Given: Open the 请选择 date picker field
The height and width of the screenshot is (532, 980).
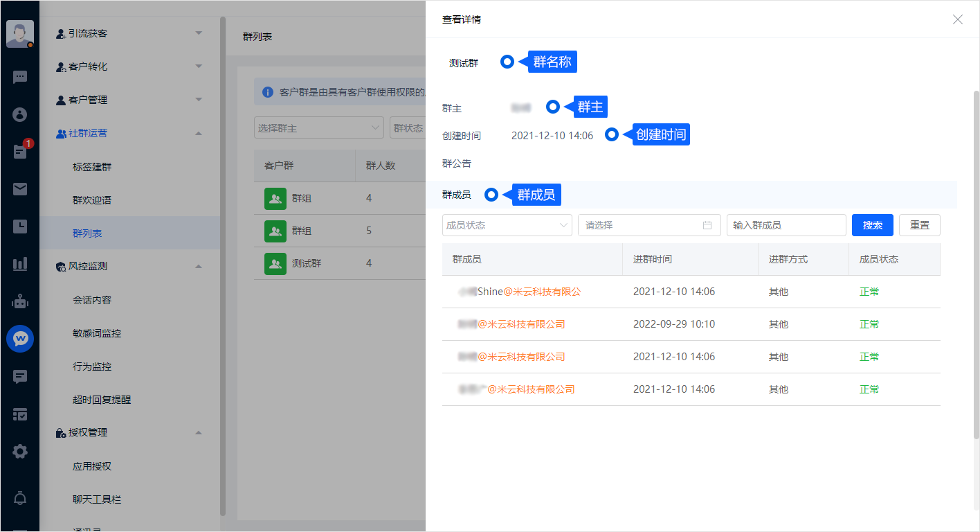Looking at the screenshot, I should coord(648,225).
